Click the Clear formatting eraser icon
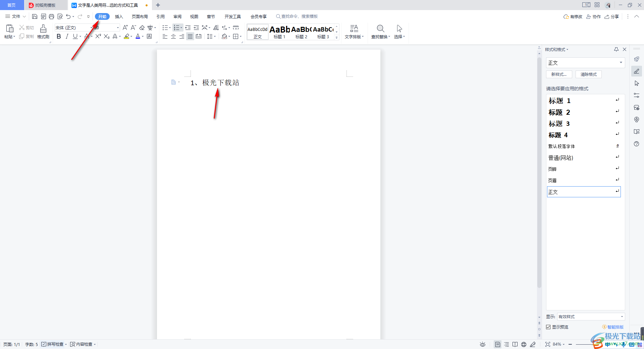644x349 pixels. [x=142, y=28]
